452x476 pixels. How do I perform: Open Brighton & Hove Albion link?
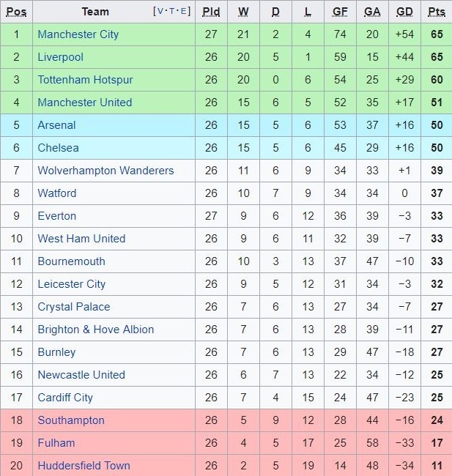pyautogui.click(x=95, y=330)
